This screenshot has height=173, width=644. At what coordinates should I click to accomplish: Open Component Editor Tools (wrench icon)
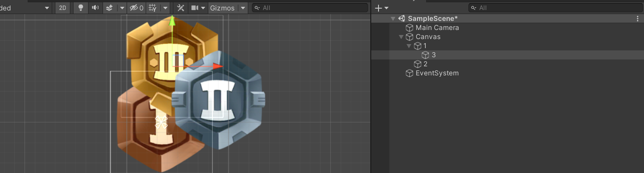coord(181,8)
